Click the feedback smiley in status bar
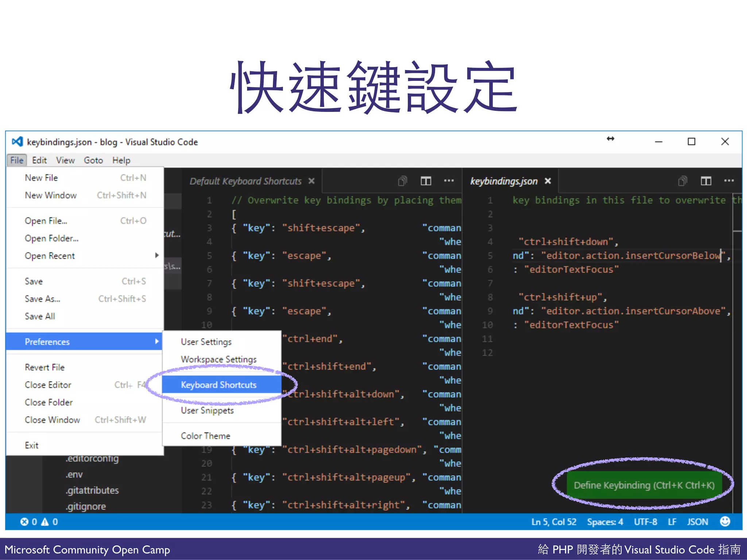This screenshot has height=560, width=747. pos(725,521)
